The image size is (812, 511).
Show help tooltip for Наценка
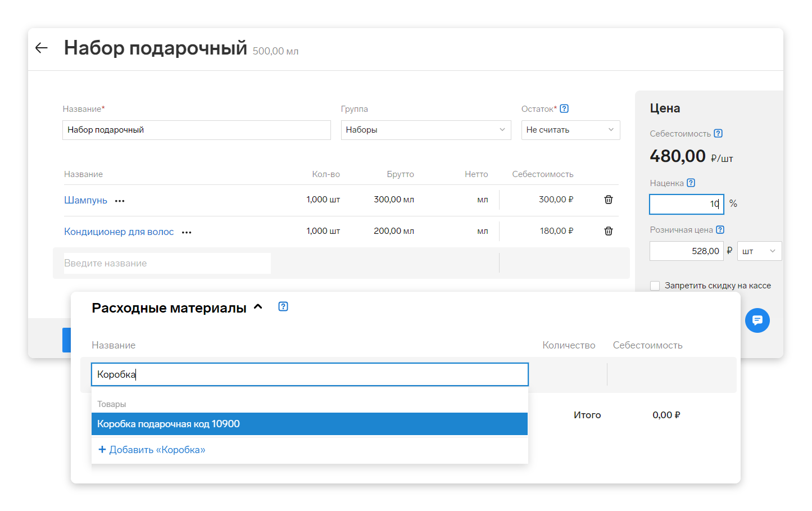[x=691, y=183]
